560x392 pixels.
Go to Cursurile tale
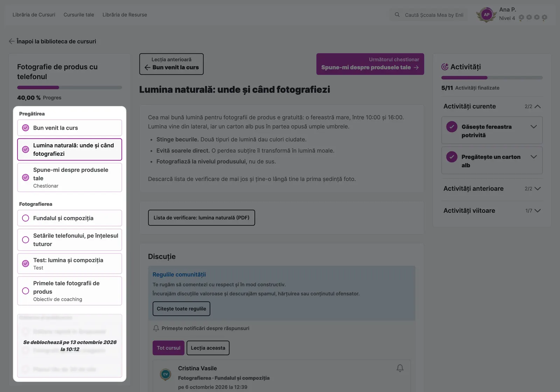pyautogui.click(x=79, y=15)
